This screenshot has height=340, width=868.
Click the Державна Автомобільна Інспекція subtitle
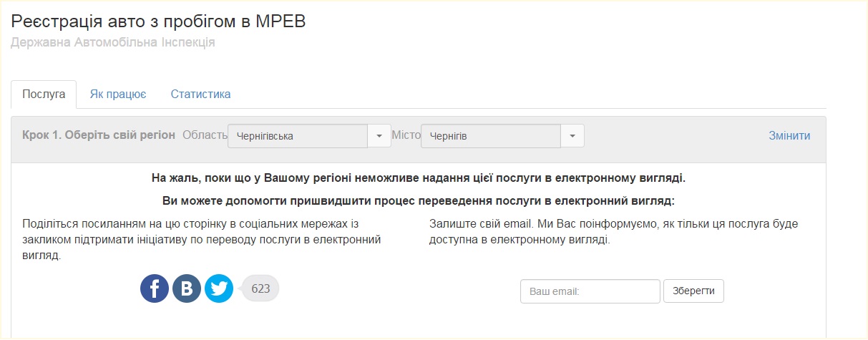click(113, 42)
